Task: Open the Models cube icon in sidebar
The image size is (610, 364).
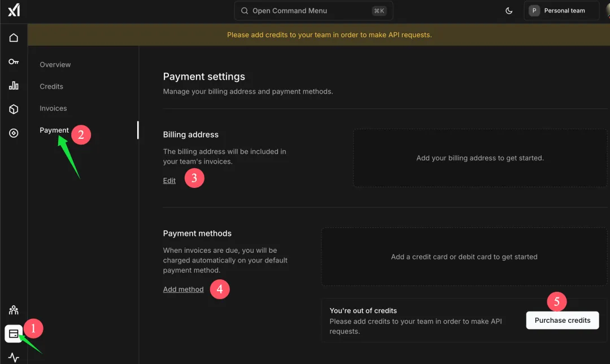Action: point(14,109)
